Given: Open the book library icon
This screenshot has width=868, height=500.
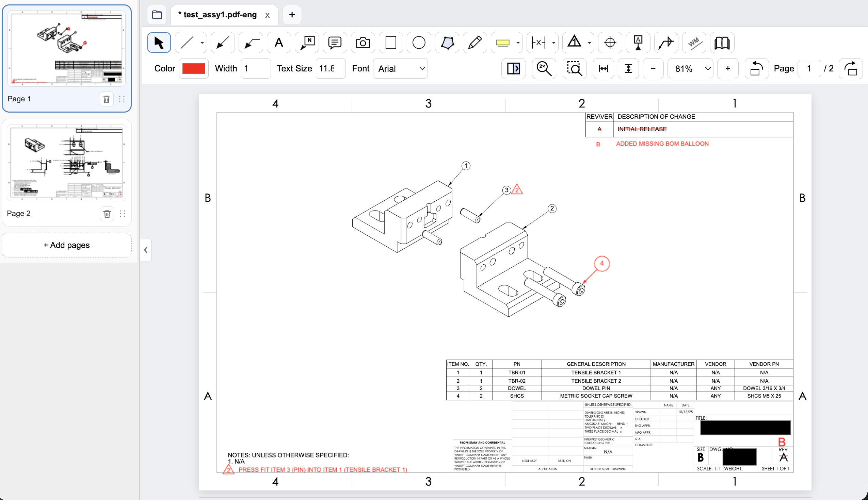Looking at the screenshot, I should pyautogui.click(x=722, y=43).
